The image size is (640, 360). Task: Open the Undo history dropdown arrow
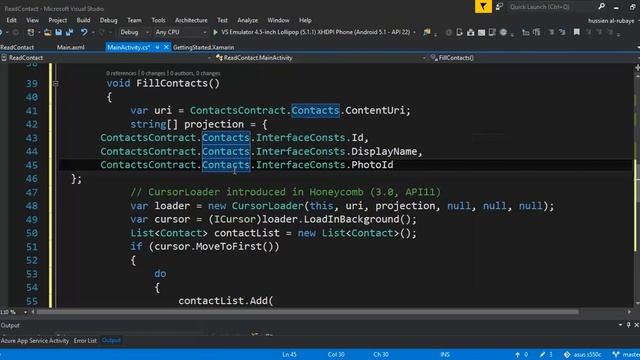(x=93, y=32)
